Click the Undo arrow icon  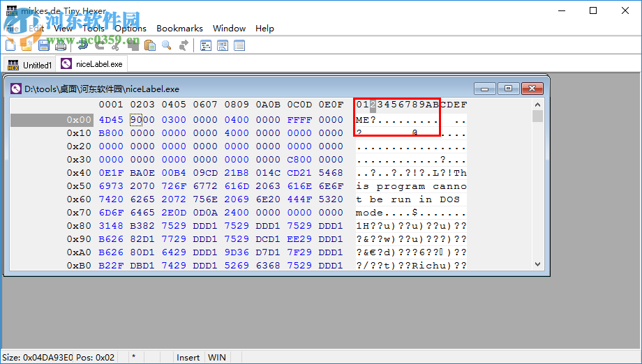tap(82, 45)
